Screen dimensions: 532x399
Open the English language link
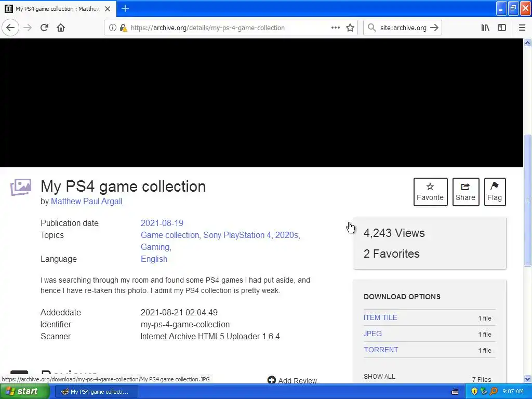(154, 259)
